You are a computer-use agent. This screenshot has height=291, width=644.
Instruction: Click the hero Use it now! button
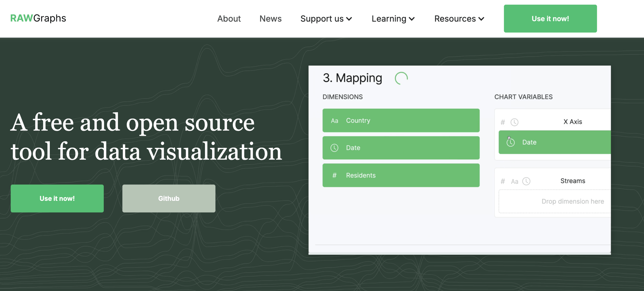57,198
